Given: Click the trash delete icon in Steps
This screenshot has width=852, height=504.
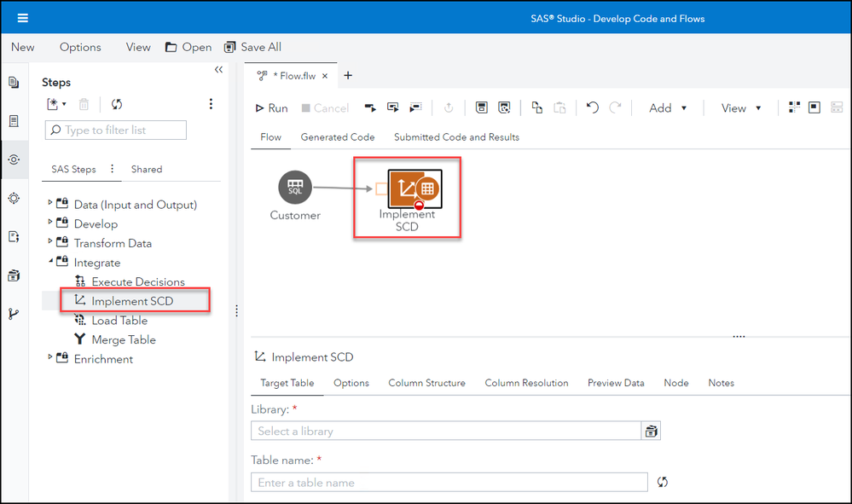Looking at the screenshot, I should point(84,104).
